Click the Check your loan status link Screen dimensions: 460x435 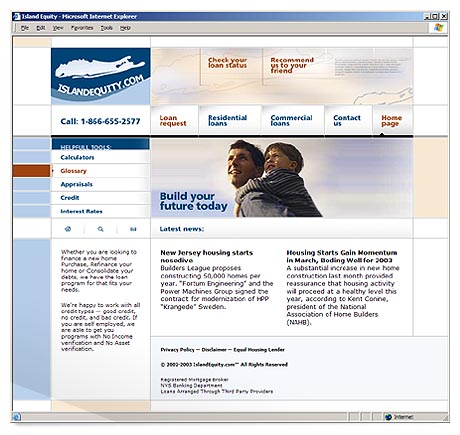pos(227,63)
